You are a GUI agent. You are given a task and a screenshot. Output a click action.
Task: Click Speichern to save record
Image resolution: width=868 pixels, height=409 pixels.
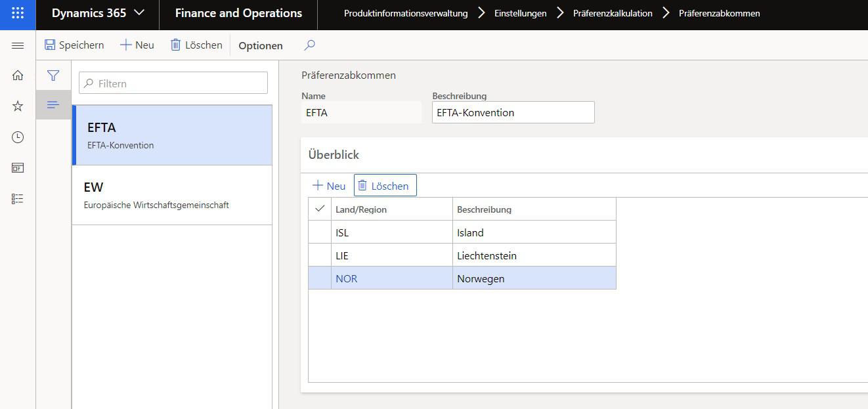pos(74,45)
